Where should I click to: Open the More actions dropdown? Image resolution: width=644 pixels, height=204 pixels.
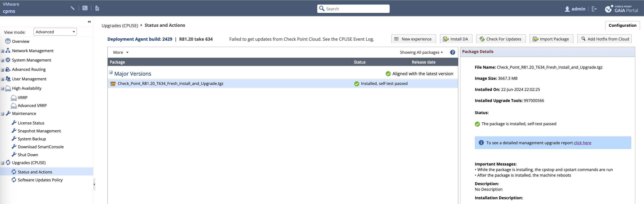click(120, 52)
